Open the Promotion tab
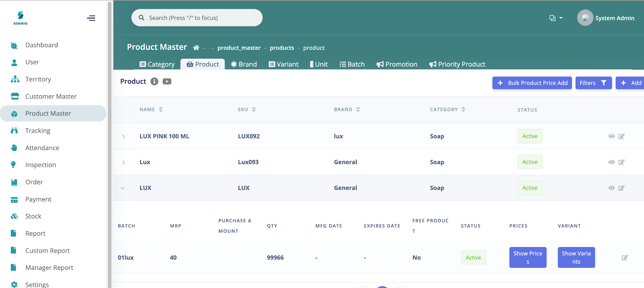The width and height of the screenshot is (644, 288). [397, 64]
